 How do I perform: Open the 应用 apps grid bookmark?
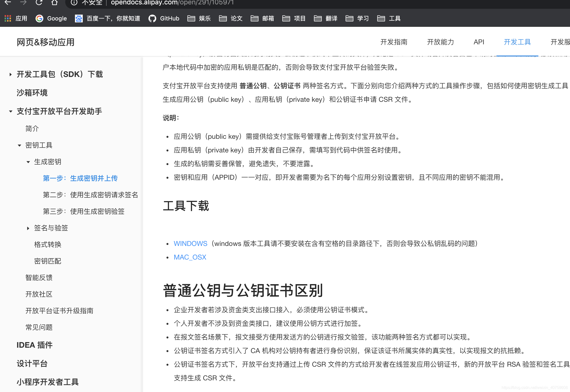click(16, 19)
